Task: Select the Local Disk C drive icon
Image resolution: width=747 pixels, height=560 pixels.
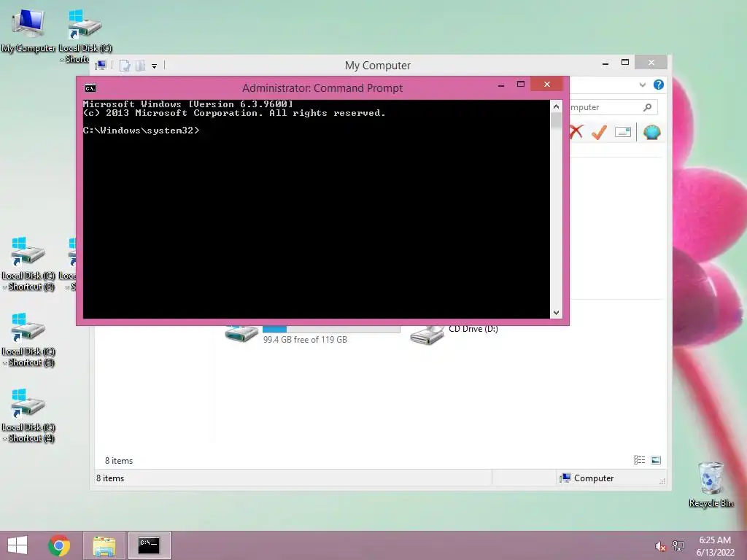Action: 241,334
